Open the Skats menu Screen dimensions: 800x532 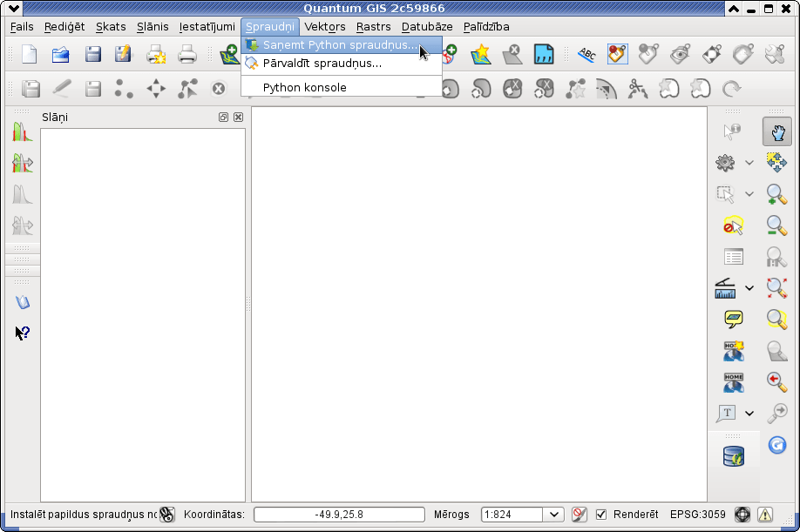point(111,26)
